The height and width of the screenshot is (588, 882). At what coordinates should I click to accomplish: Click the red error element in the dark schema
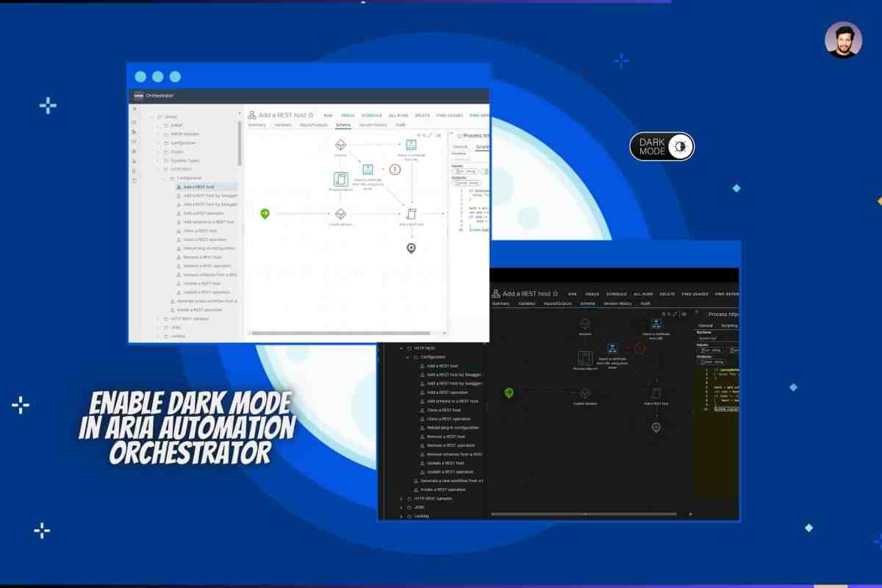click(639, 348)
